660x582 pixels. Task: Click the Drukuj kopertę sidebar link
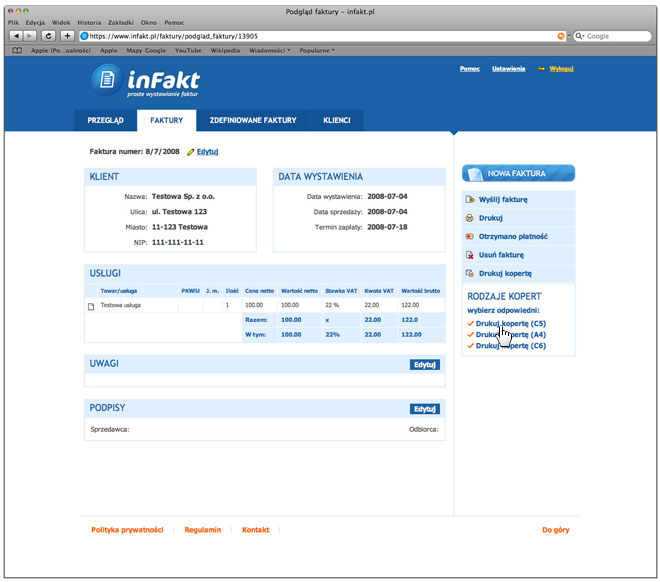tap(505, 274)
